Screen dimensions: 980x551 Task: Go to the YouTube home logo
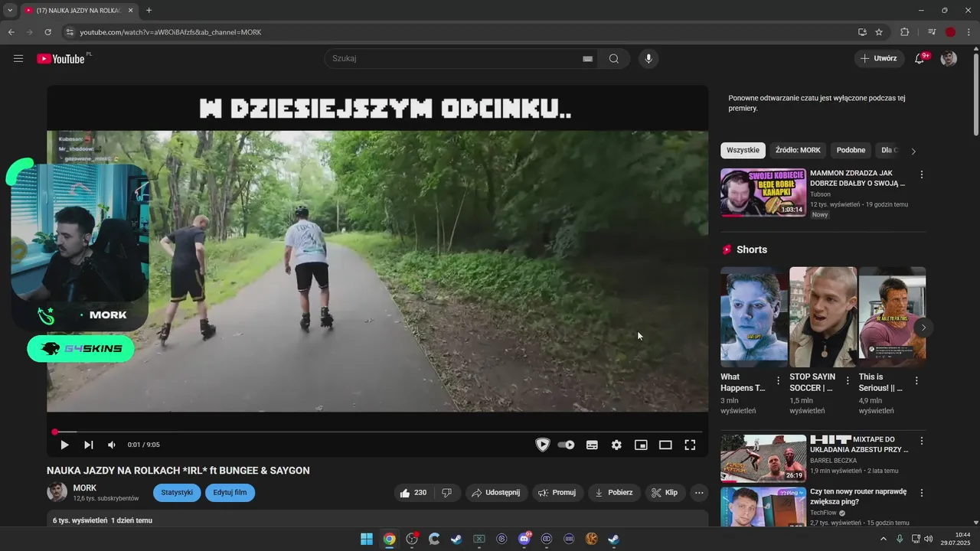[60, 59]
